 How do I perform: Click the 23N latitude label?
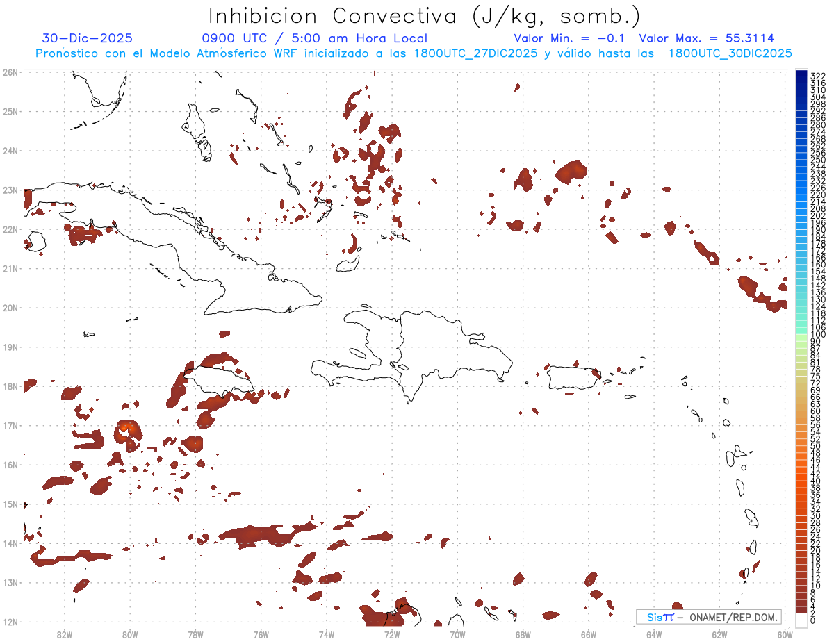pyautogui.click(x=10, y=190)
